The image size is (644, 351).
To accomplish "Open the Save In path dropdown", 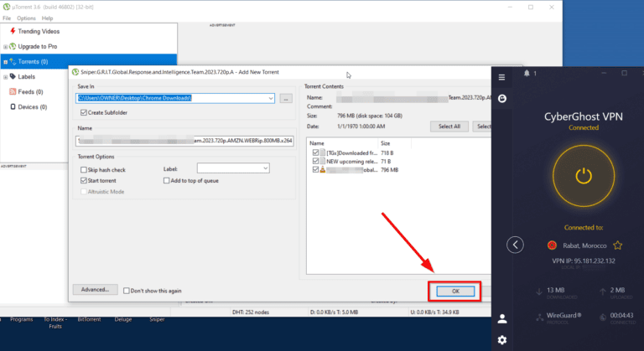I will (x=270, y=98).
